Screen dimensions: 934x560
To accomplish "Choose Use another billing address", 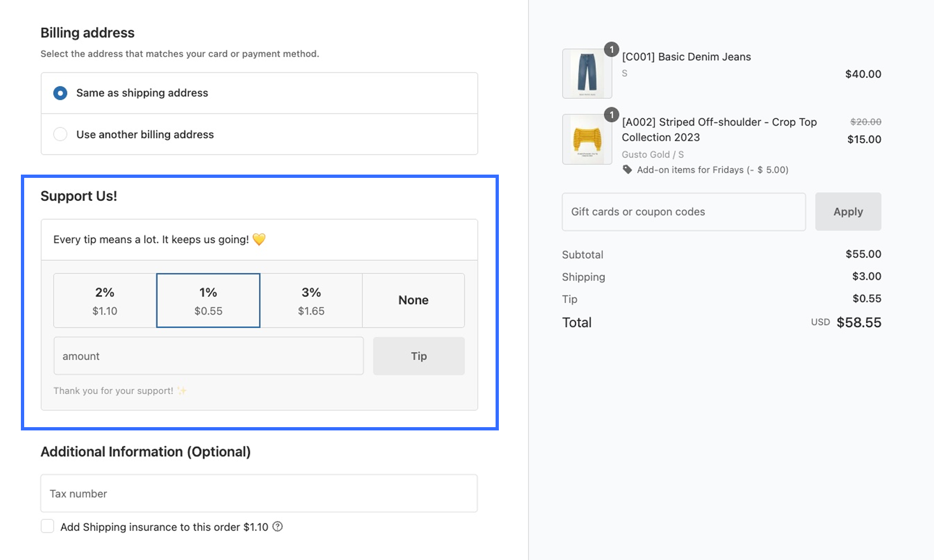I will pyautogui.click(x=60, y=135).
